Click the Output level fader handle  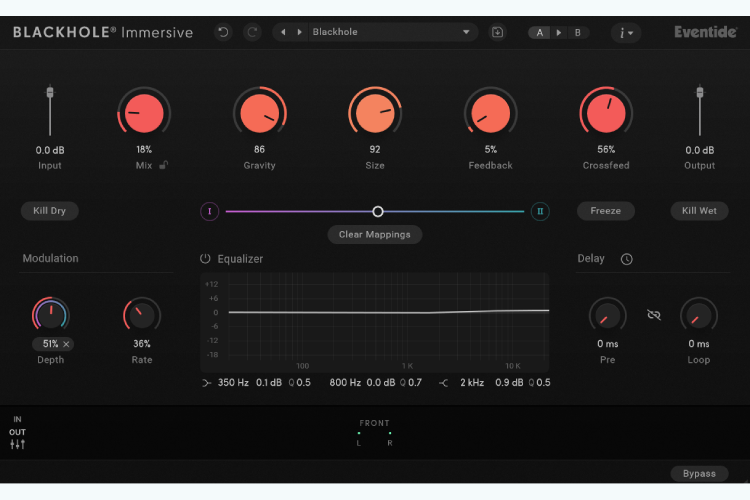[x=700, y=91]
